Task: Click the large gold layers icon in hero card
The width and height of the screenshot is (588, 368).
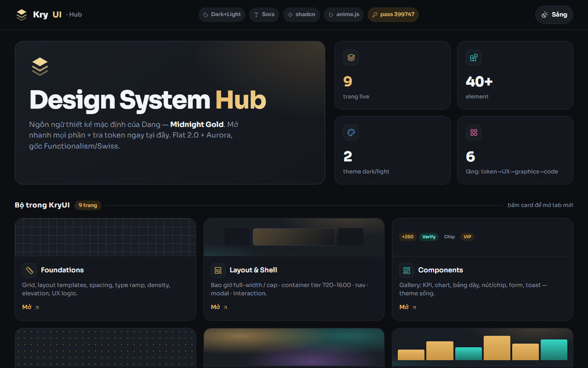Action: pos(40,67)
